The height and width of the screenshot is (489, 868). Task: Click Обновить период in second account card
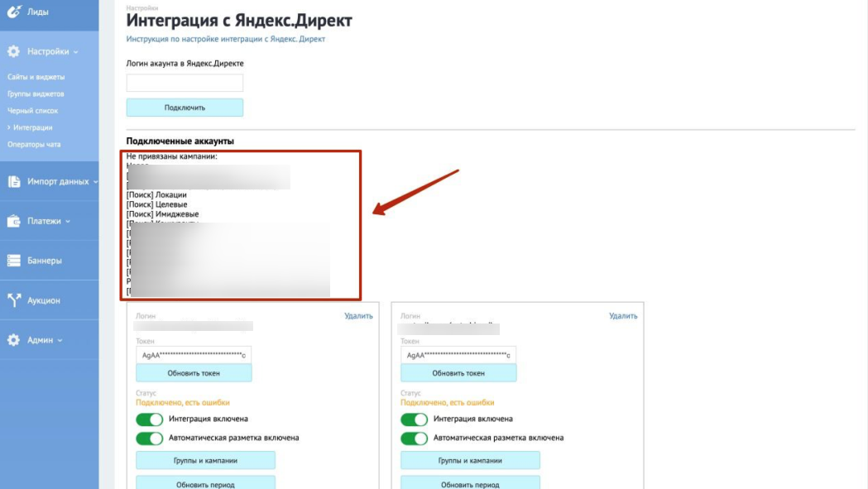click(x=470, y=483)
